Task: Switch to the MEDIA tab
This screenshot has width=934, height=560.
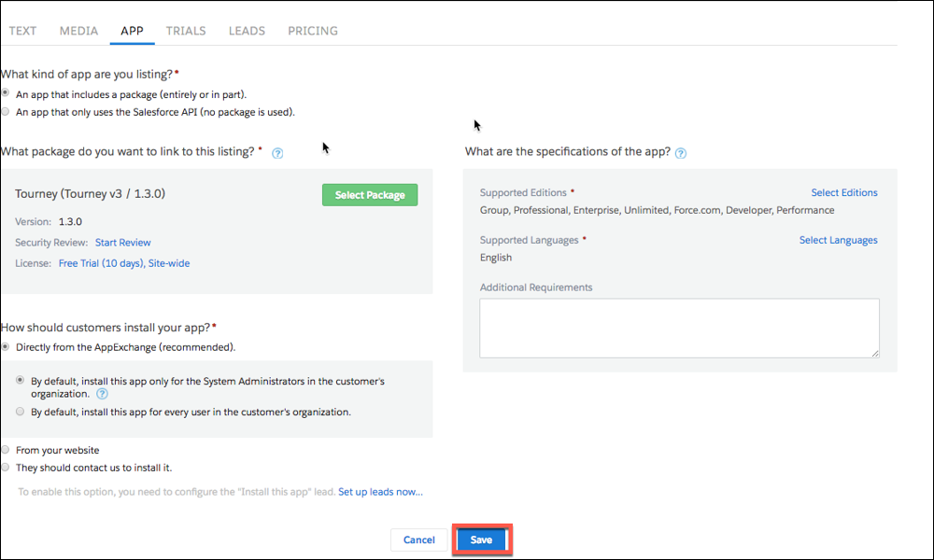Action: [x=78, y=31]
